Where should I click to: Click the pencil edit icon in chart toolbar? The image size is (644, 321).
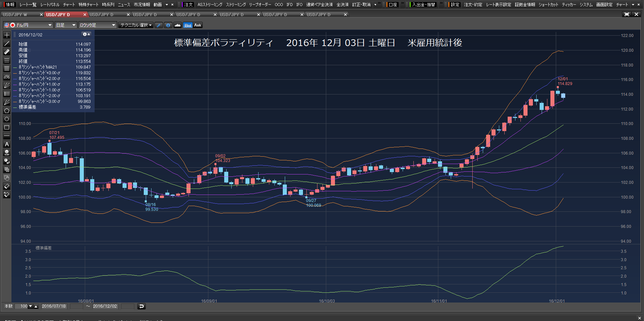[159, 25]
